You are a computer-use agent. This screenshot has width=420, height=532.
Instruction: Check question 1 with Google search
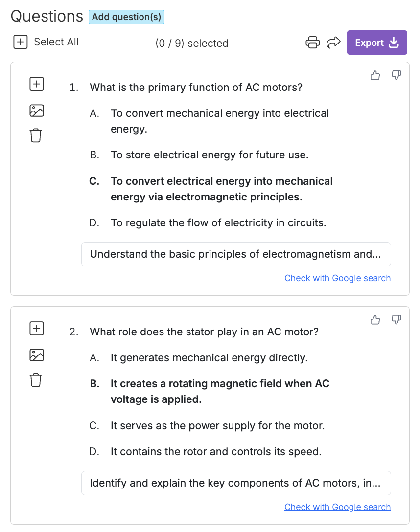tap(337, 278)
